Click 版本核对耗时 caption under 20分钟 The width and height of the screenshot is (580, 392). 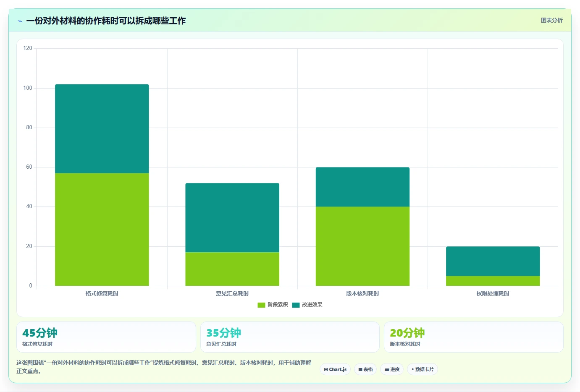[405, 344]
